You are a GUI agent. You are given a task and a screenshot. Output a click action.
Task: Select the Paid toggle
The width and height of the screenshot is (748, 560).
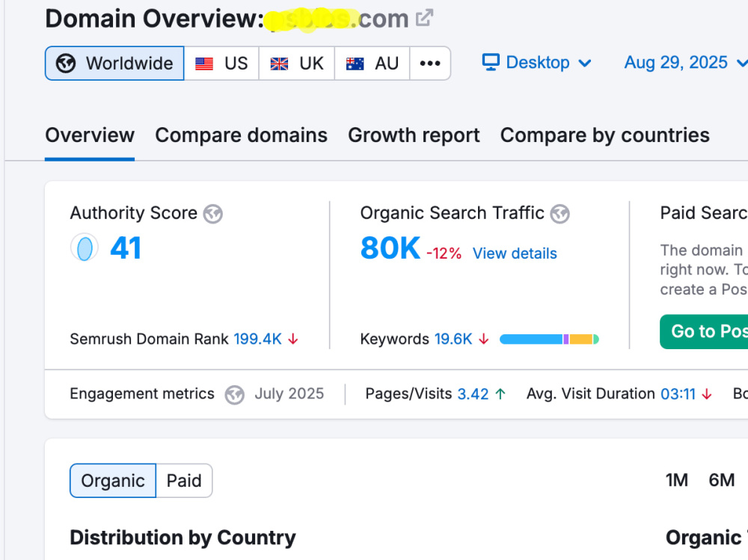(184, 480)
